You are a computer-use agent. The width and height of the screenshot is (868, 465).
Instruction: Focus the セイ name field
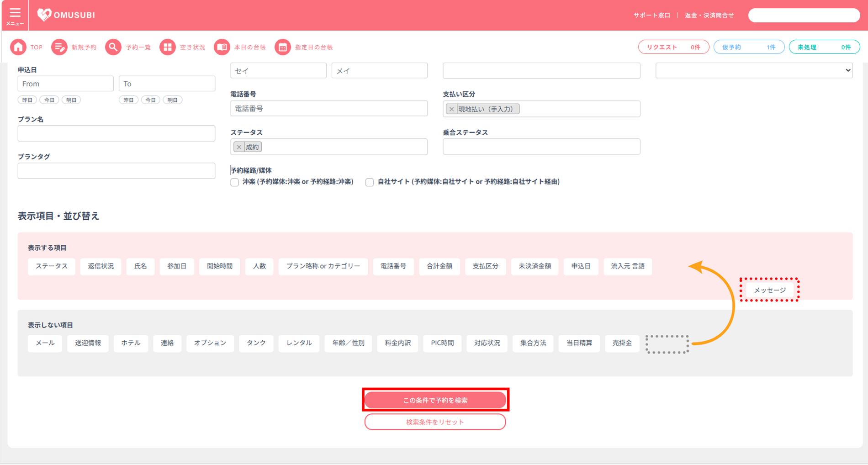point(278,70)
